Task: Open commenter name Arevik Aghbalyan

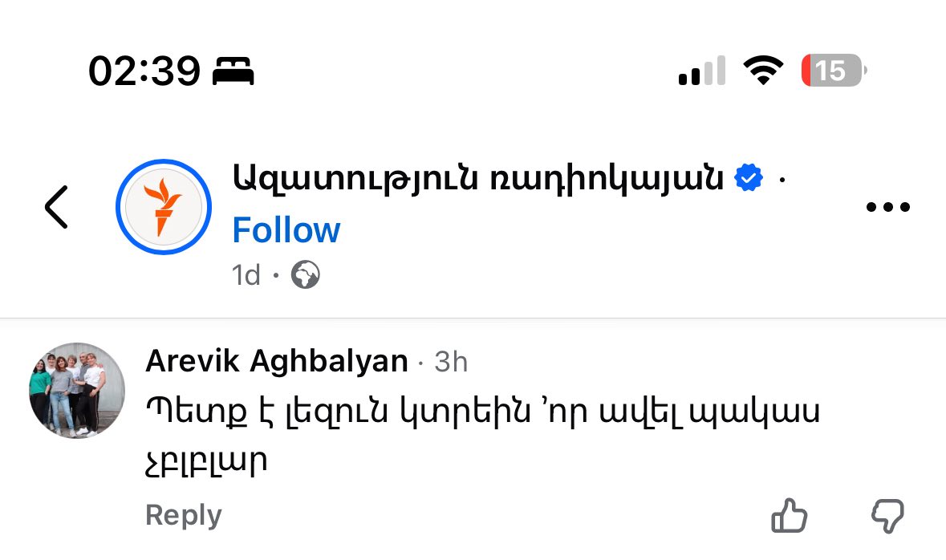Action: pos(277,362)
